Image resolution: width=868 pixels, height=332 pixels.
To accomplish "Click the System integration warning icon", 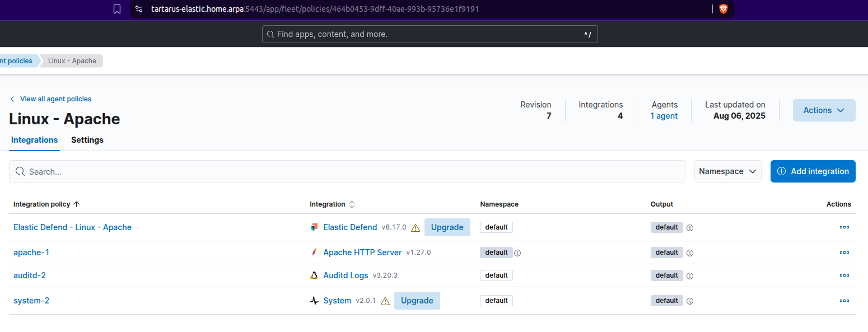I will click(385, 301).
